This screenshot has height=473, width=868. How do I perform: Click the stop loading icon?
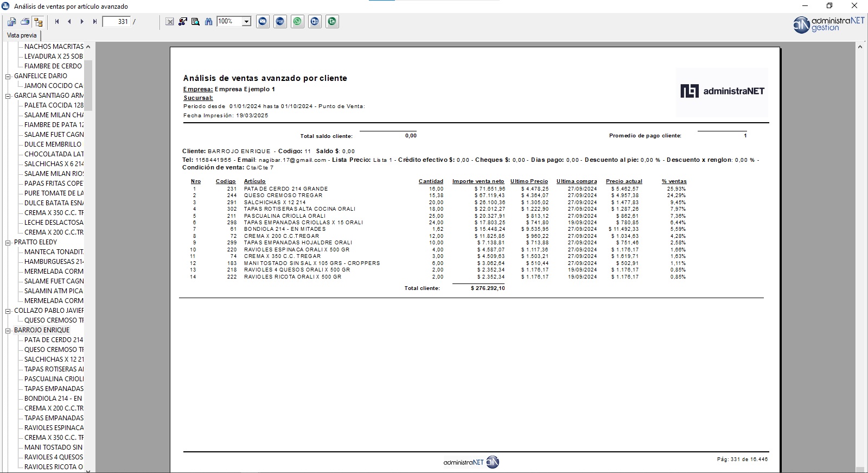(x=170, y=22)
